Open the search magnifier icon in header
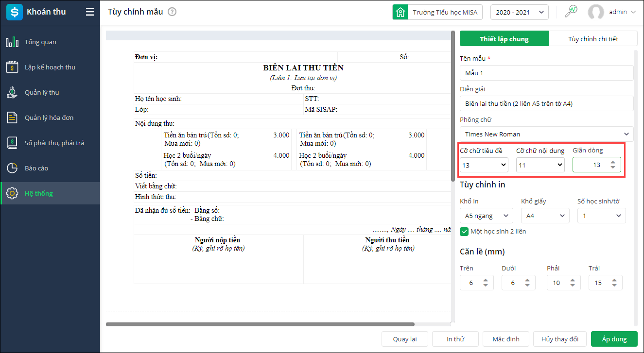The height and width of the screenshot is (353, 644). pos(571,12)
